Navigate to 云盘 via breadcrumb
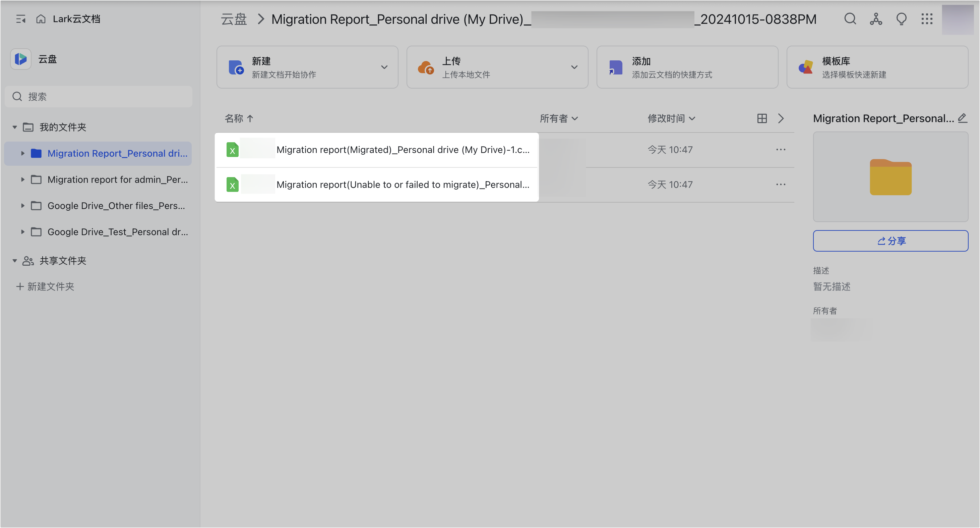This screenshot has width=980, height=528. click(233, 19)
